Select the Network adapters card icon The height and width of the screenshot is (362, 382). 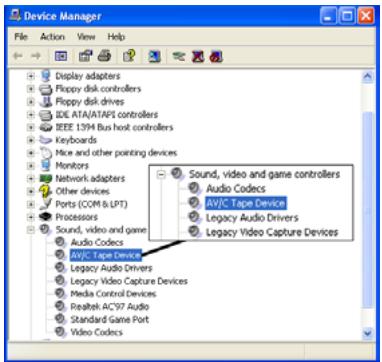pos(45,178)
